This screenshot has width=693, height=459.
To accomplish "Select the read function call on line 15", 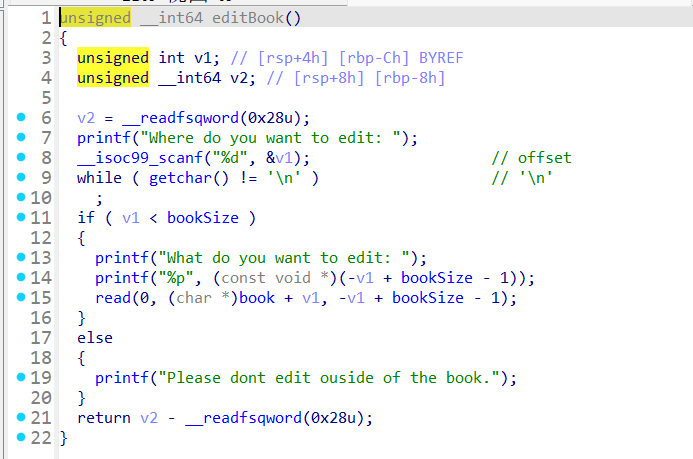I will [113, 298].
